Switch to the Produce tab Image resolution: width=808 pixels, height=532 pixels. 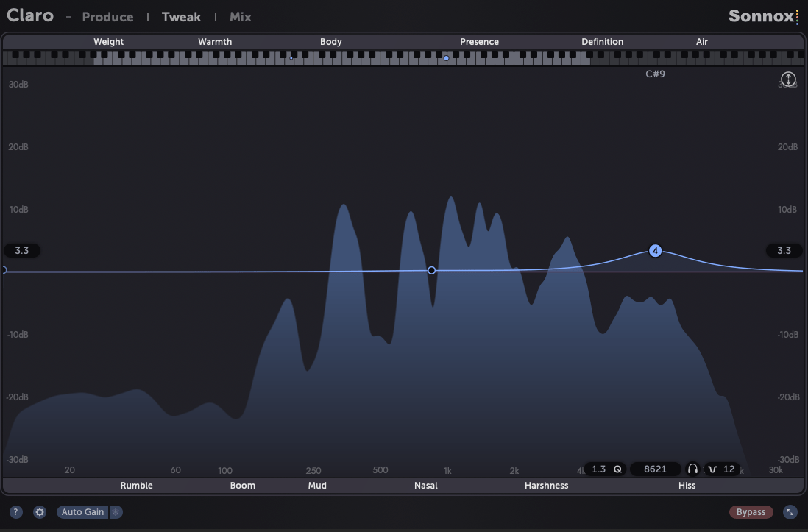click(x=107, y=17)
